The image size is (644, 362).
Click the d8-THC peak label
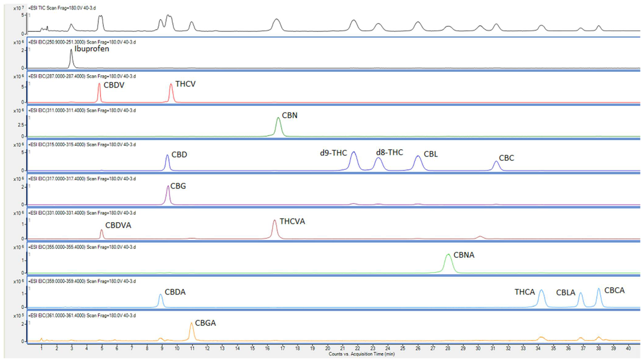[x=389, y=152]
